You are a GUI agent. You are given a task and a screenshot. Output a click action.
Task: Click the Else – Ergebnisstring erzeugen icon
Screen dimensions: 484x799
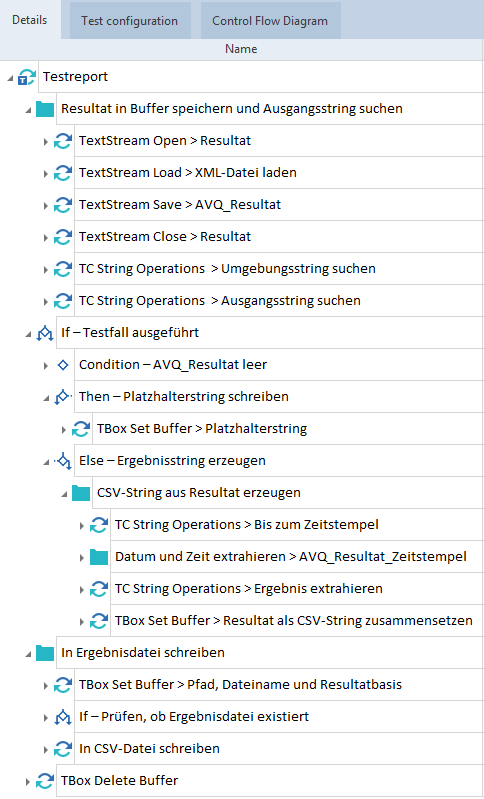click(x=63, y=461)
